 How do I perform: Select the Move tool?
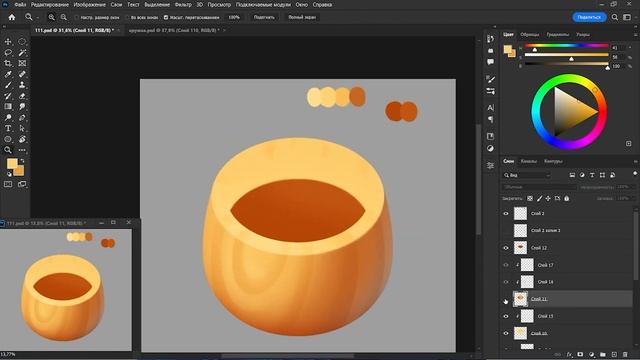(x=8, y=42)
